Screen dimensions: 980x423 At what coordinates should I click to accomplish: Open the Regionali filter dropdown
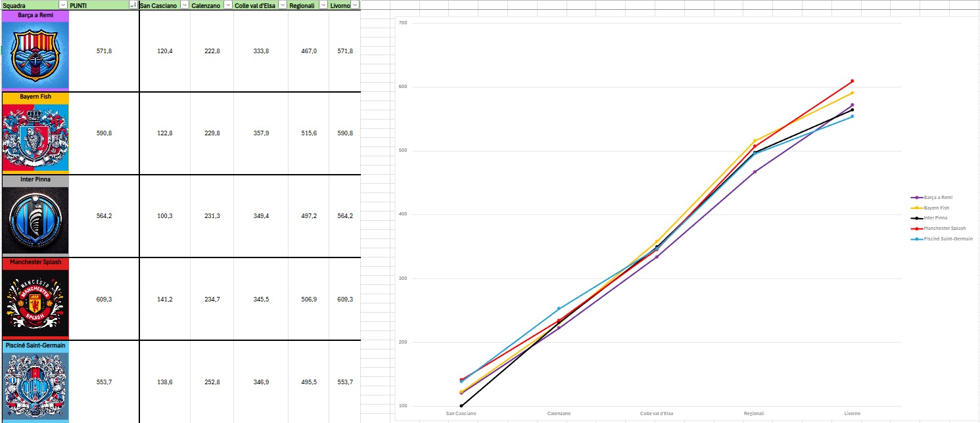[x=323, y=5]
